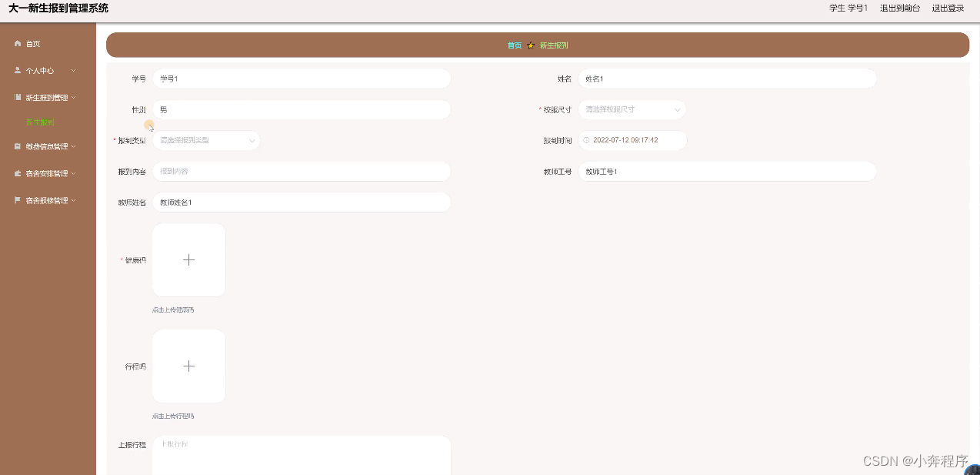Click 退出到前台 in the header
The height and width of the screenshot is (475, 980).
900,8
